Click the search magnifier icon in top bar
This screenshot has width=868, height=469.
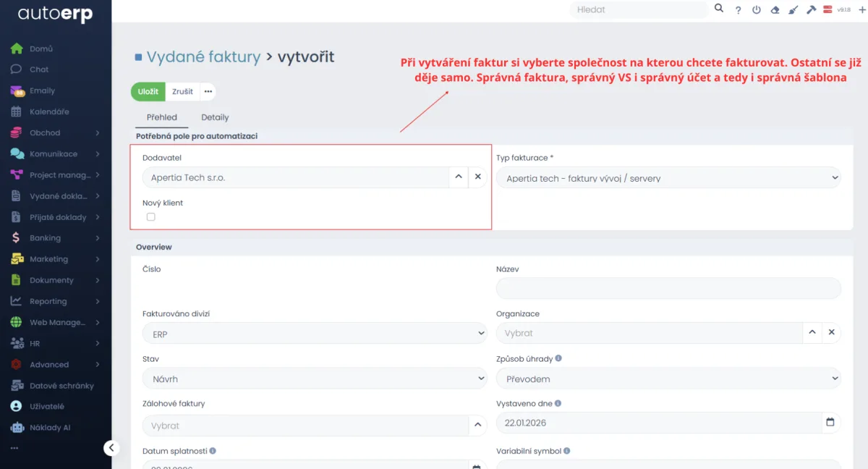tap(718, 9)
